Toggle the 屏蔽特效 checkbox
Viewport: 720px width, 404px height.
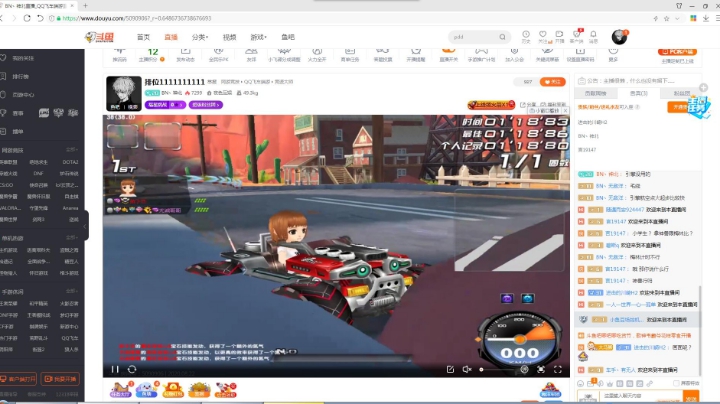pos(676,383)
